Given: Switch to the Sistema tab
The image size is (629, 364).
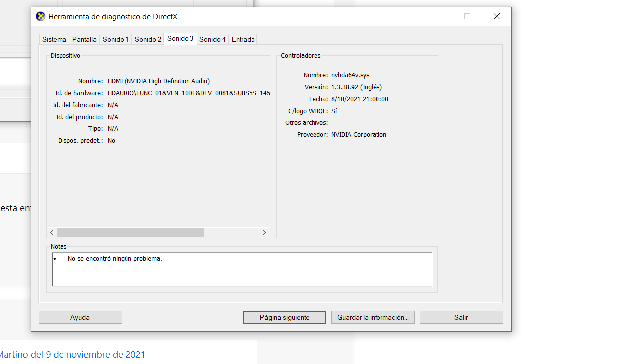Looking at the screenshot, I should (x=54, y=39).
